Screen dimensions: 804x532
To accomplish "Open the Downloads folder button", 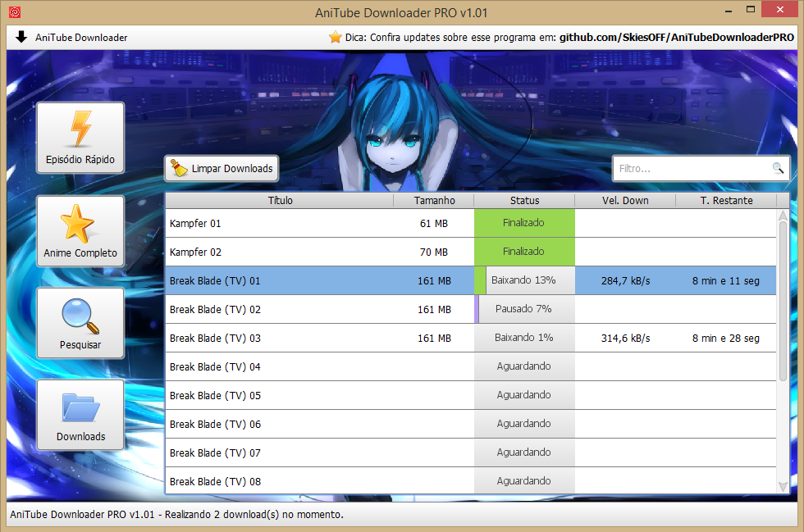I will click(80, 415).
